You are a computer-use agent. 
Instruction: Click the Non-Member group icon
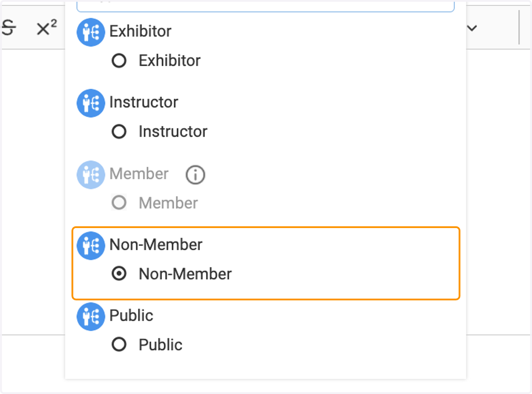(91, 245)
